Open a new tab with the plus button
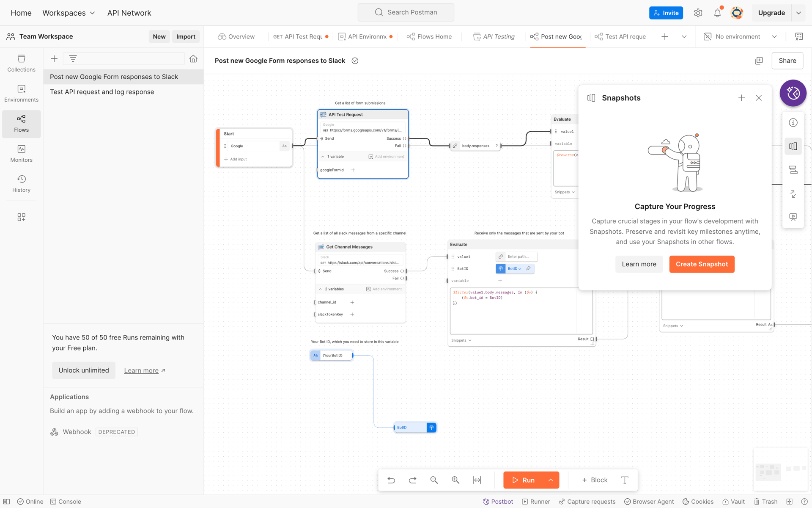Image resolution: width=812 pixels, height=508 pixels. [x=665, y=36]
